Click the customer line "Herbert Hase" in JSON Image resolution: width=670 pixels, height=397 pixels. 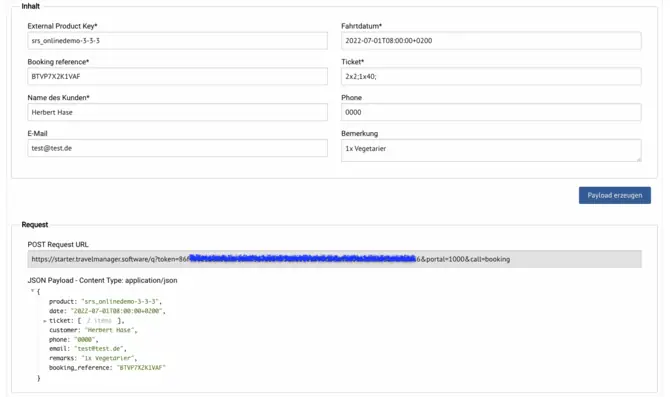click(x=93, y=330)
